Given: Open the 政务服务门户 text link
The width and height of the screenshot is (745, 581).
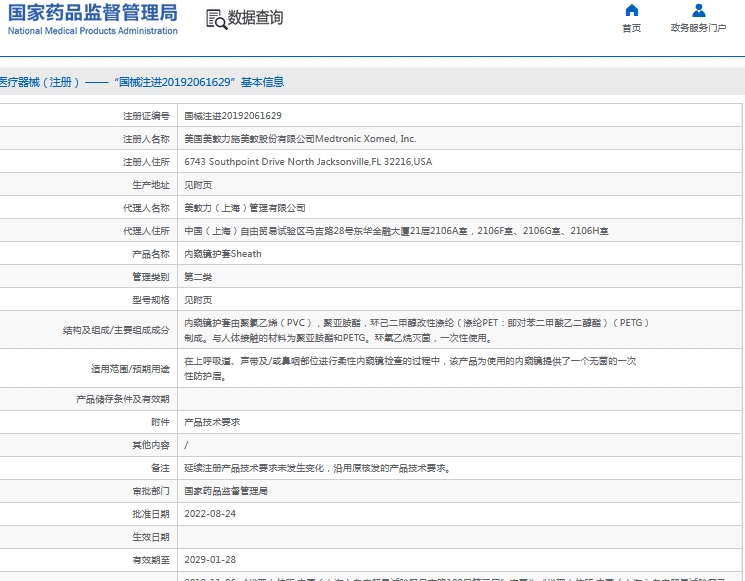Looking at the screenshot, I should (x=698, y=29).
